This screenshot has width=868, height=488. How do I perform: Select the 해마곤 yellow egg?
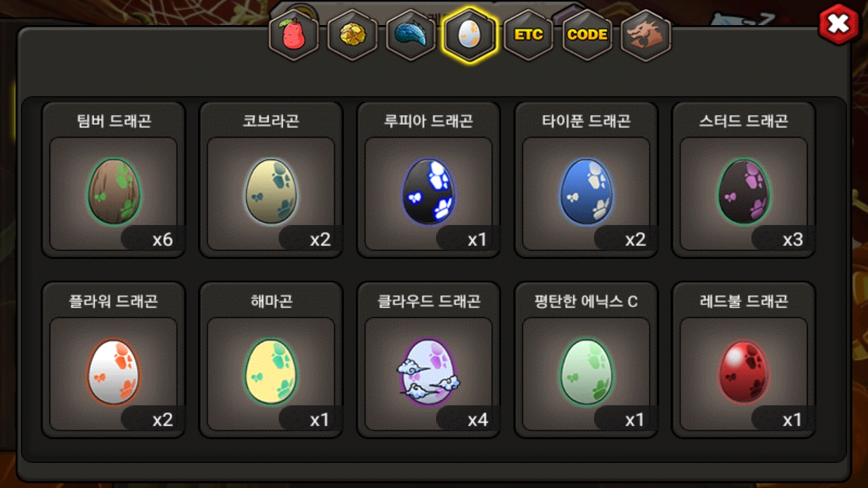click(x=271, y=372)
